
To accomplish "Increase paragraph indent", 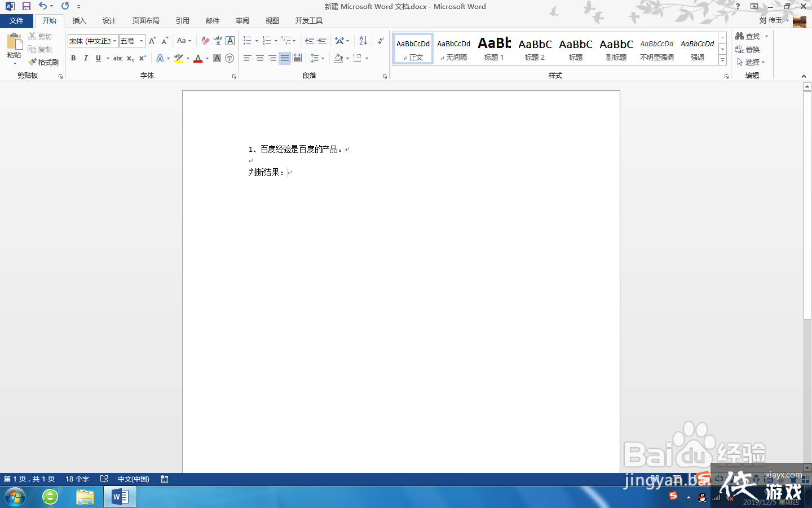I will pos(322,41).
